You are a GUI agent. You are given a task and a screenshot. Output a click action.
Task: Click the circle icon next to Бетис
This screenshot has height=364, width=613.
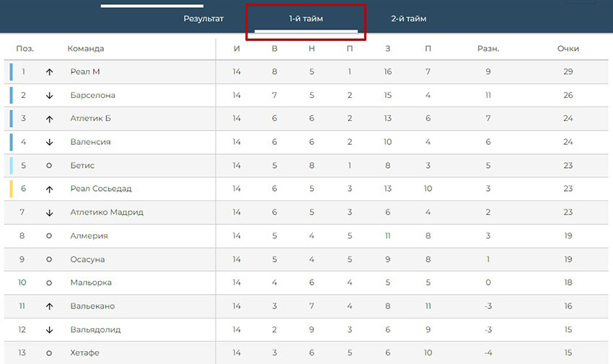click(x=49, y=166)
